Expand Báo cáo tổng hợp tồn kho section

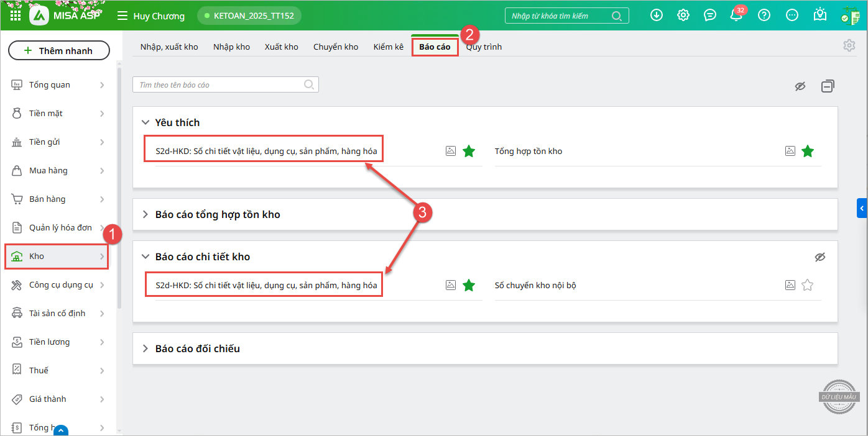pyautogui.click(x=145, y=214)
